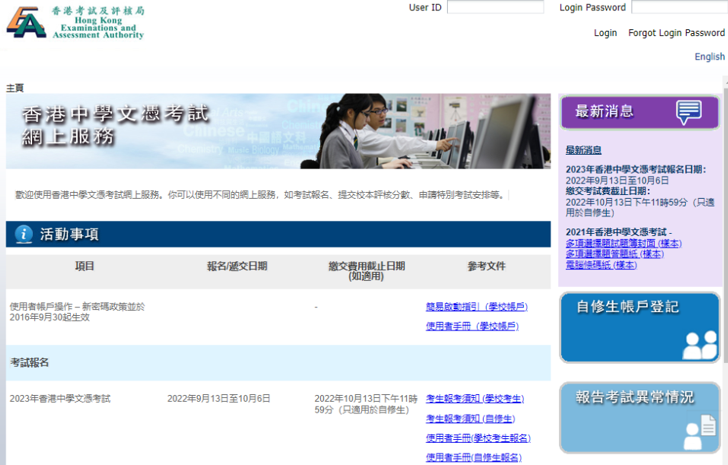Focus the Login Password input field

coord(679,7)
